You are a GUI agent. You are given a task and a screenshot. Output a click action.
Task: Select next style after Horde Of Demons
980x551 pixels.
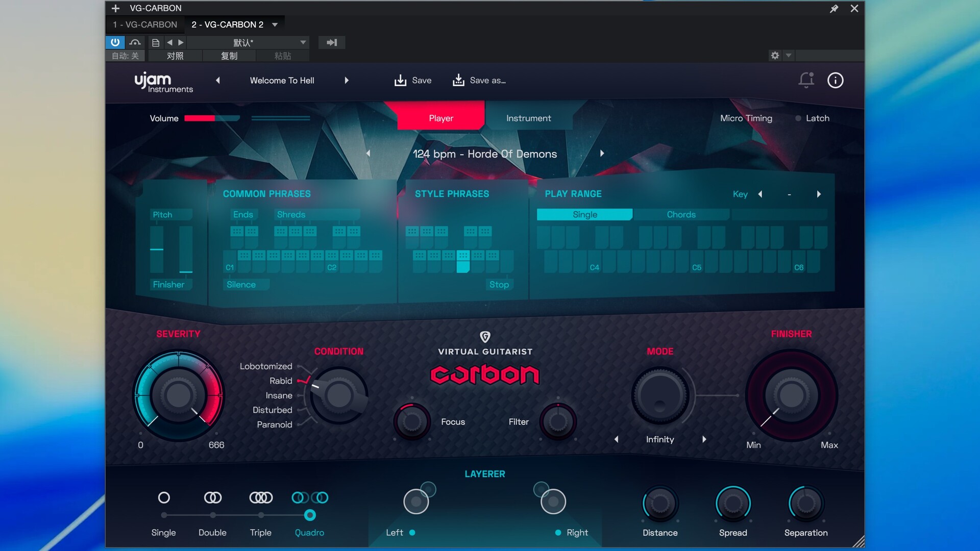point(602,154)
